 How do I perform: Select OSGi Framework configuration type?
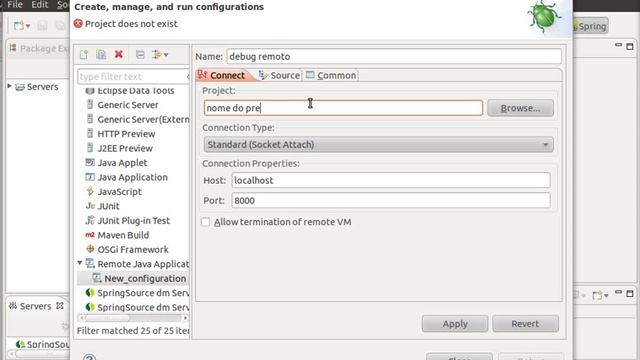pos(133,249)
